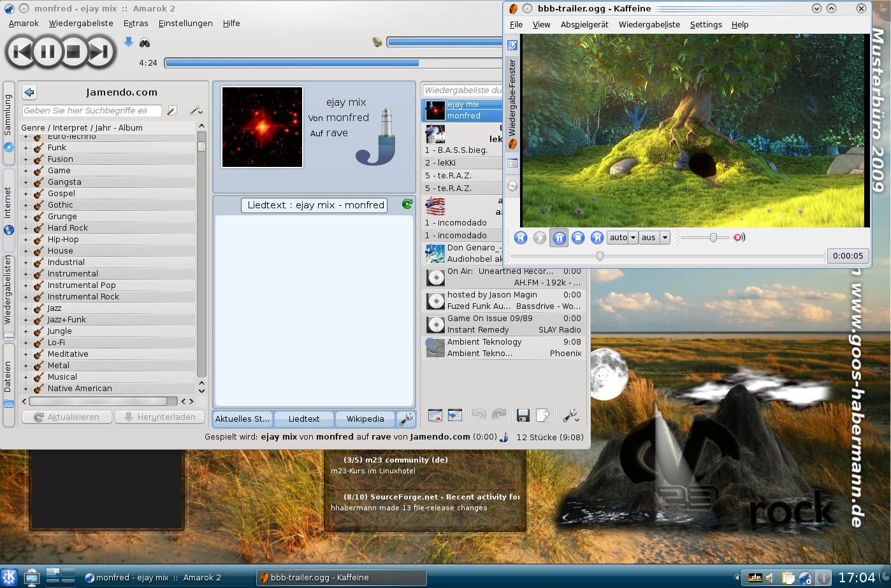Open the Kaffeine disc sidebar tab
The width and height of the screenshot is (891, 588).
[x=512, y=186]
